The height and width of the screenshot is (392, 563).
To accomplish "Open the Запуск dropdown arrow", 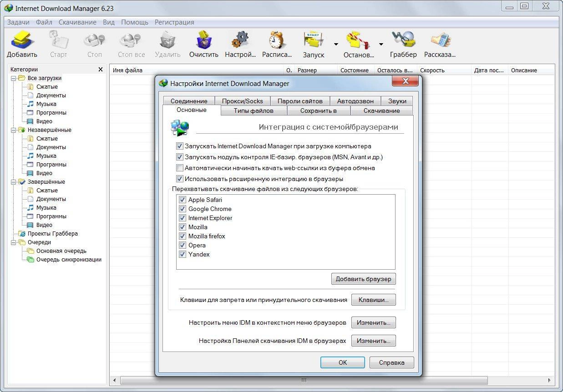I will tap(336, 44).
